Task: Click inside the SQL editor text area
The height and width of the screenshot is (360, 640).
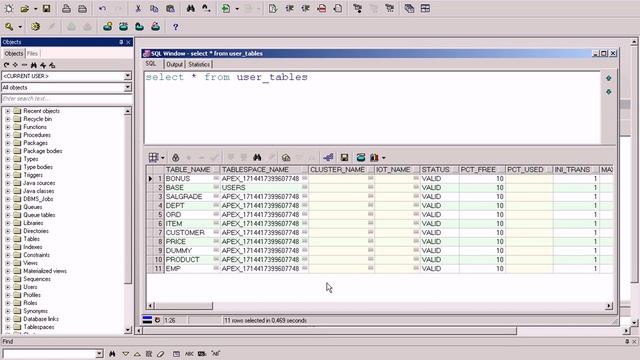Action: 372,108
